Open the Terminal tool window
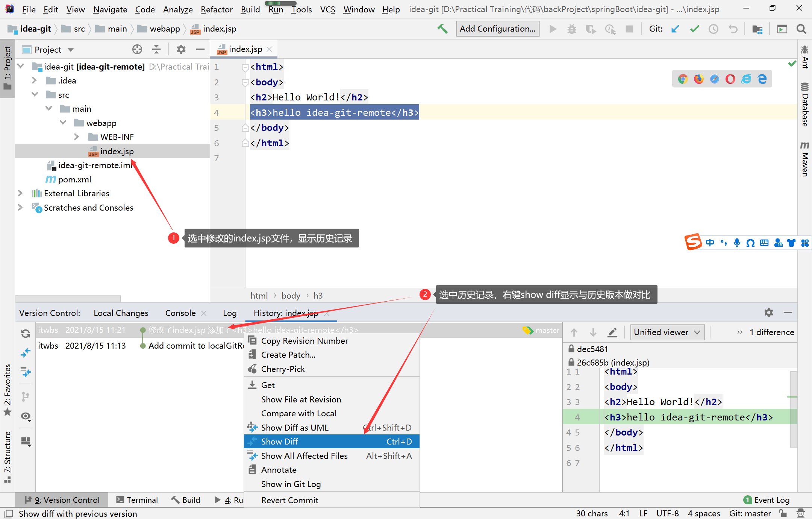Image resolution: width=812 pixels, height=519 pixels. coord(137,500)
